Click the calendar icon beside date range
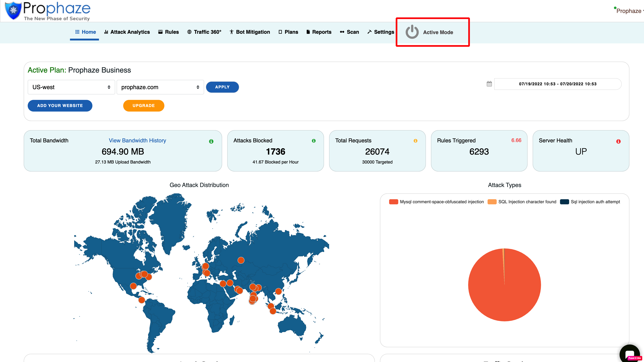 [x=489, y=84]
